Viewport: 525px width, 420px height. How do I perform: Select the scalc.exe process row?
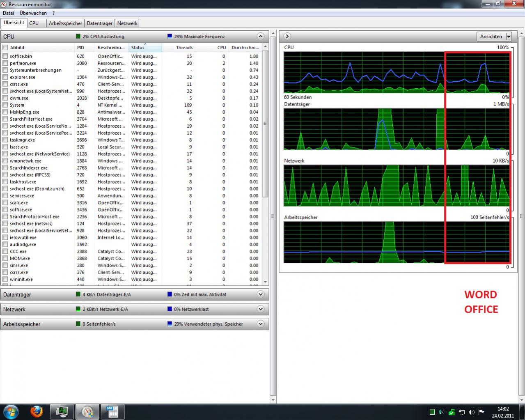coord(131,203)
